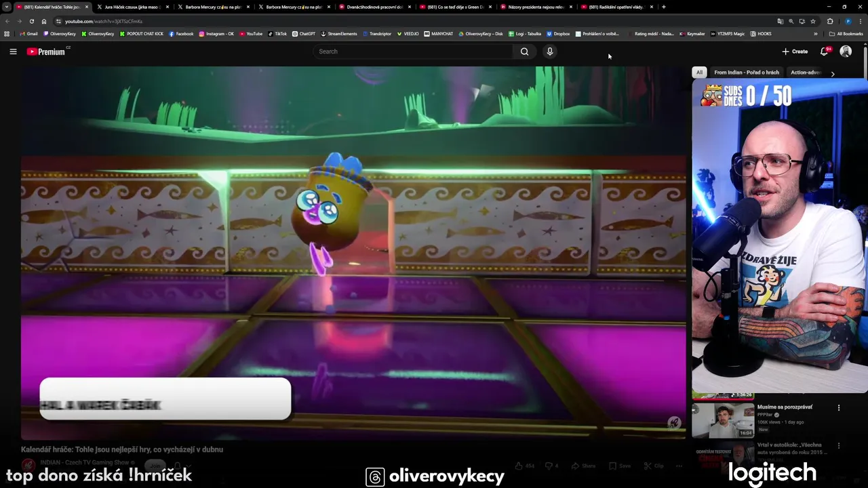Click the Share button below video
Viewport: 868px width, 488px height.
point(583,466)
